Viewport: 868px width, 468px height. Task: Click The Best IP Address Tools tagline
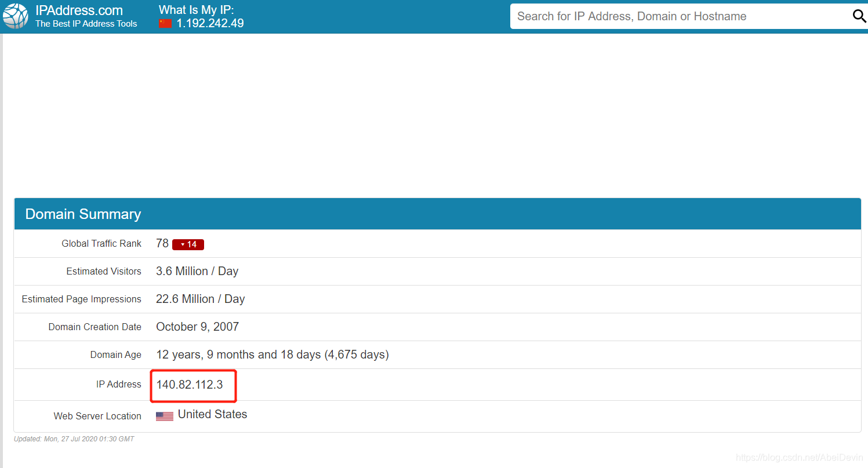pyautogui.click(x=86, y=24)
